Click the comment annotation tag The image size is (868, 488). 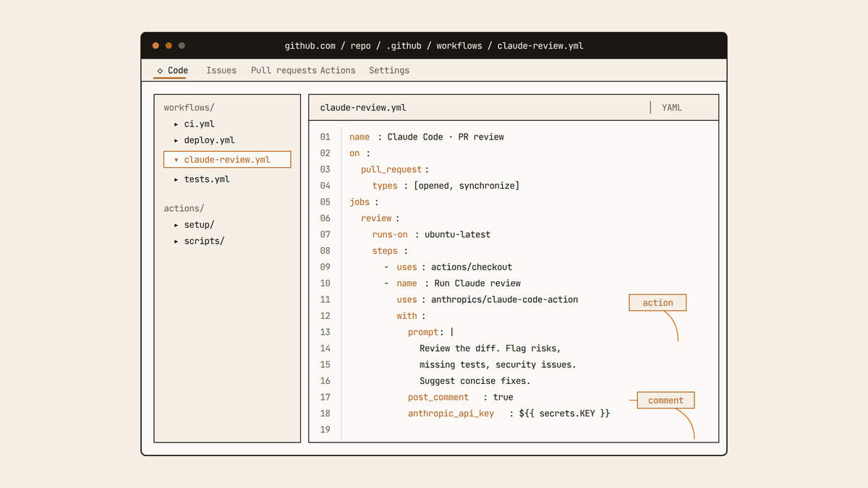pos(665,401)
